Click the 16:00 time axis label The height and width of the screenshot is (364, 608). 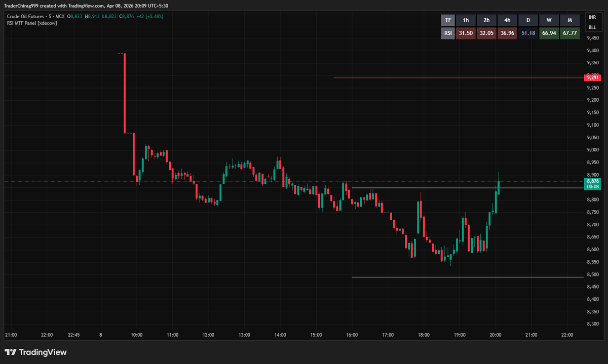click(x=352, y=335)
